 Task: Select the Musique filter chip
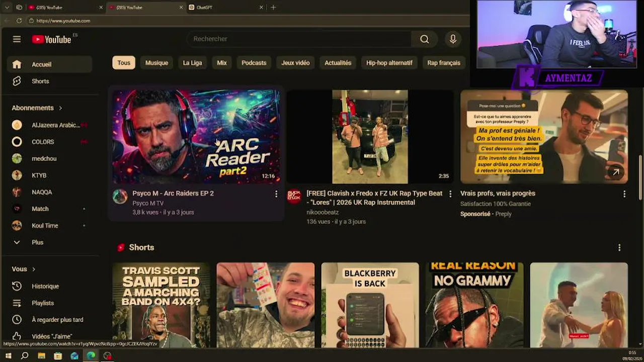(156, 63)
